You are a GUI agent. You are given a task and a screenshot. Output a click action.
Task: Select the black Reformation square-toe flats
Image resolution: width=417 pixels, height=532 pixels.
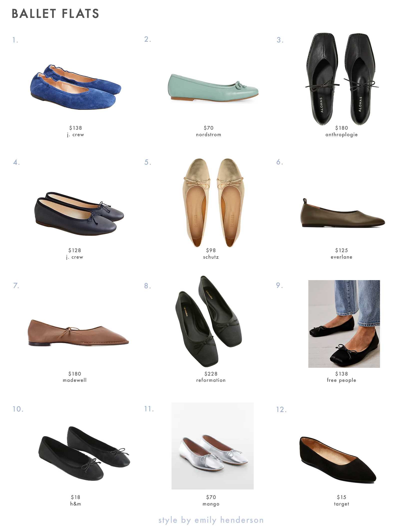pyautogui.click(x=209, y=321)
